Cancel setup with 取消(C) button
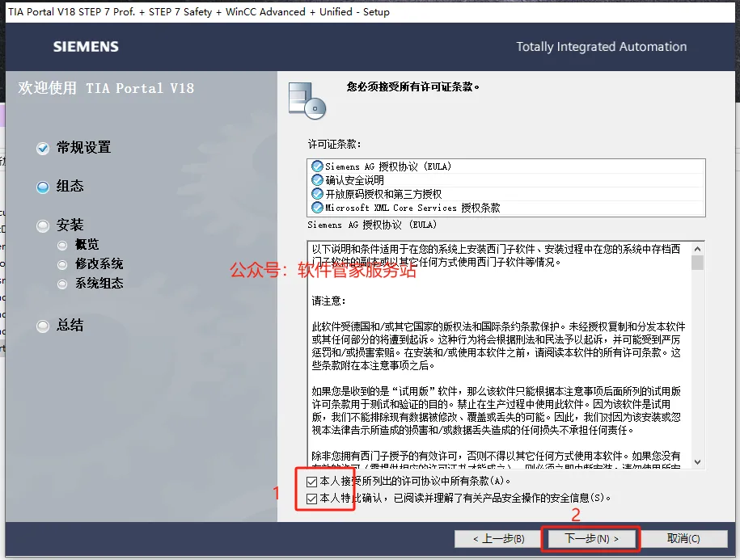 (683, 538)
